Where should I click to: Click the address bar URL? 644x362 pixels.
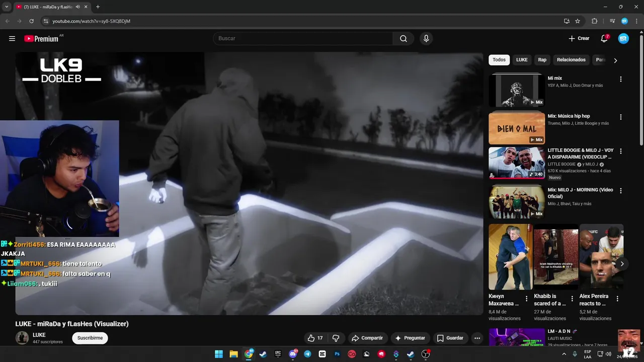tap(91, 21)
